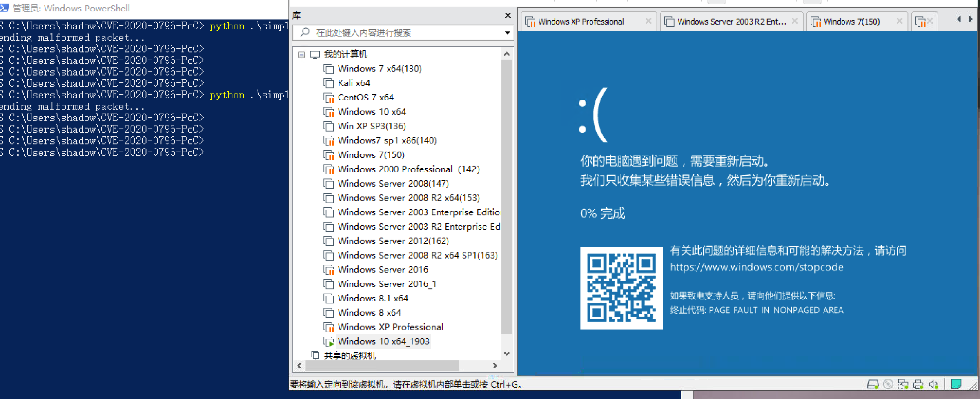Viewport: 980px width, 399px height.
Task: Click the status bar hint mentioning Ctrl+G
Action: point(405,384)
